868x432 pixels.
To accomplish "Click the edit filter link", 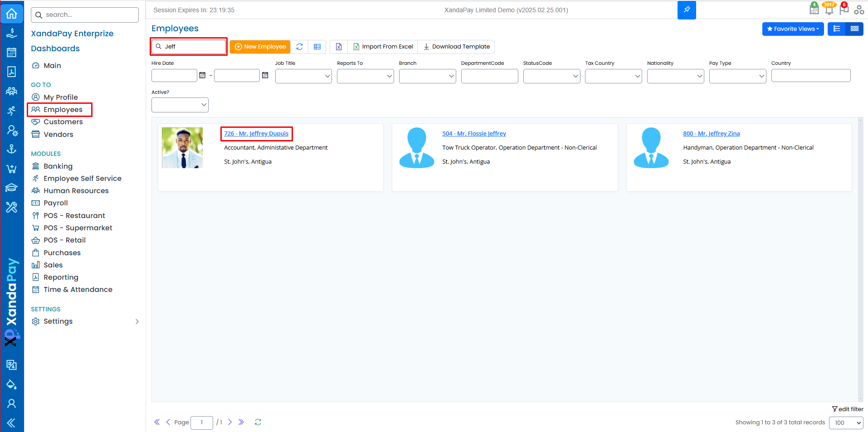I will 848,409.
